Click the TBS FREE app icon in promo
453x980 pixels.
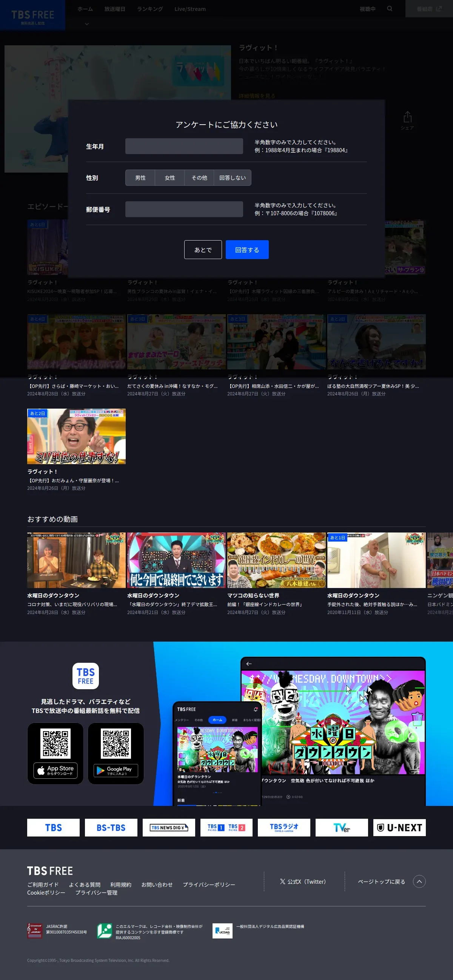click(86, 676)
